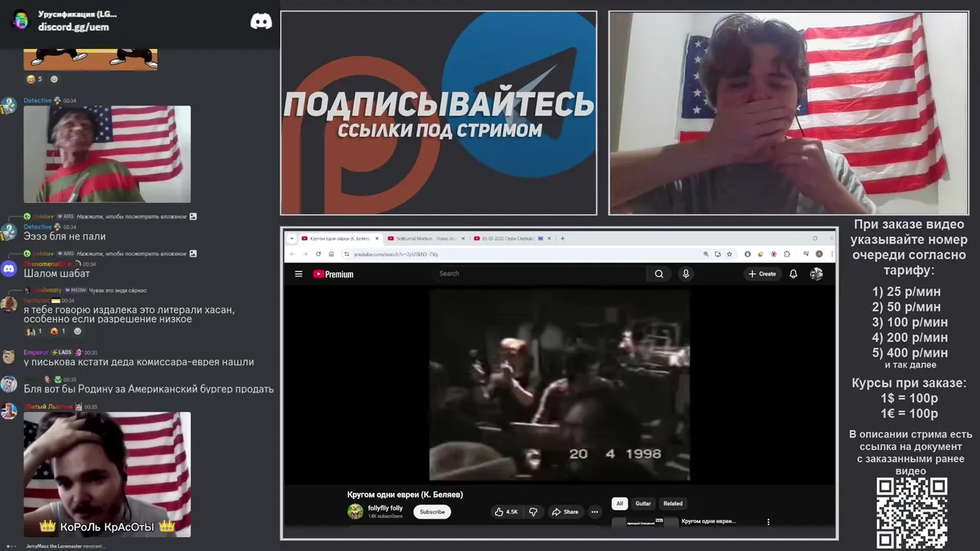This screenshot has width=980, height=551.
Task: Click the zoom magnifier icon in the address bar
Action: coord(705,254)
